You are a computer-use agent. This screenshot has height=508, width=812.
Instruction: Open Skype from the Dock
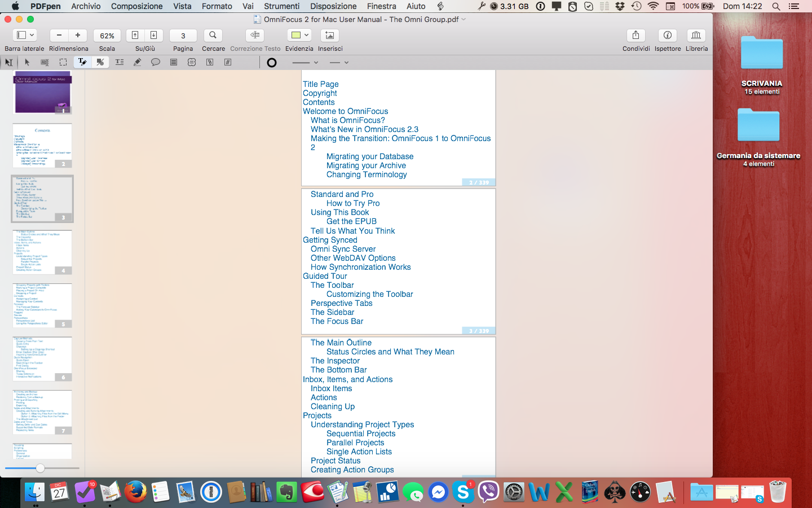click(463, 492)
